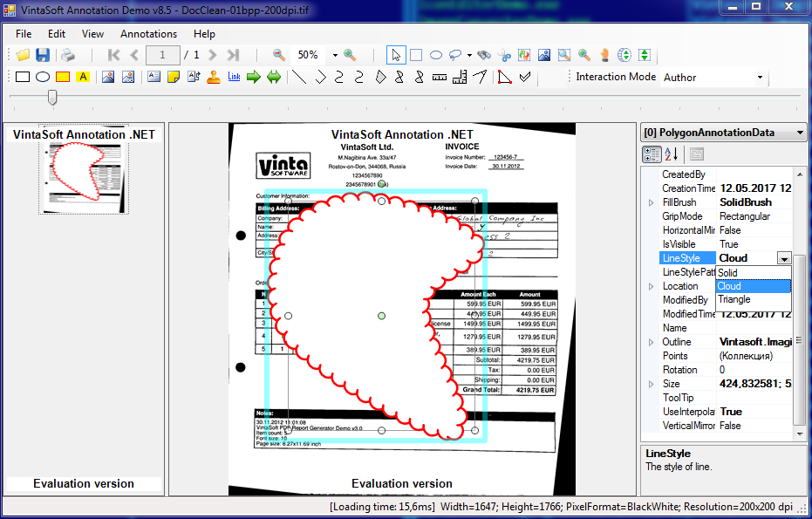
Task: Add a sticky note annotation
Action: (174, 77)
